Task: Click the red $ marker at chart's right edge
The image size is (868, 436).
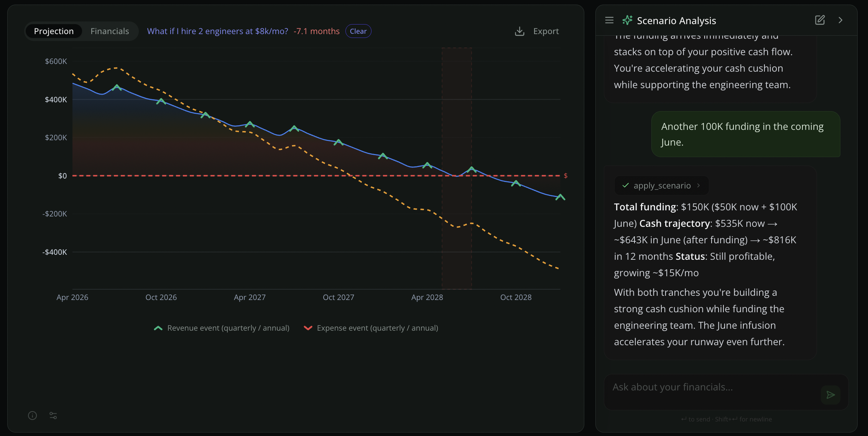Action: [x=566, y=175]
